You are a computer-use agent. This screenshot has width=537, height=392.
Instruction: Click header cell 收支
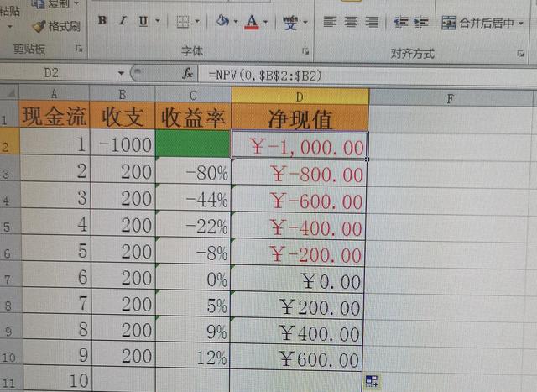(123, 117)
